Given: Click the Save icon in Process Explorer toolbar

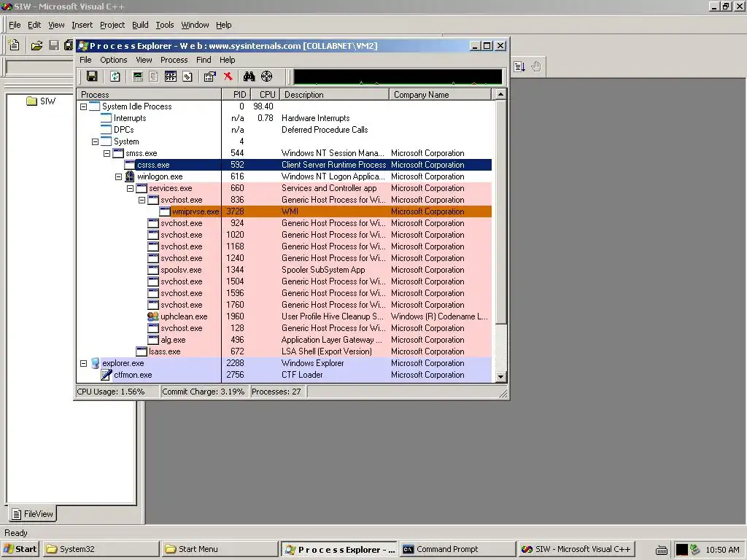Looking at the screenshot, I should point(92,76).
